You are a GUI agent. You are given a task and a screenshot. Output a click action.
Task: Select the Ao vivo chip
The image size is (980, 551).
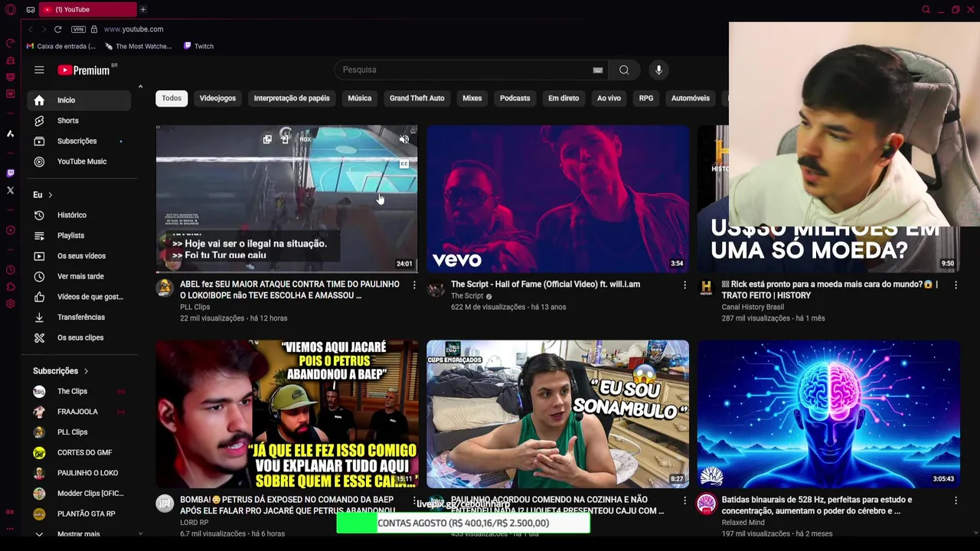pos(609,98)
